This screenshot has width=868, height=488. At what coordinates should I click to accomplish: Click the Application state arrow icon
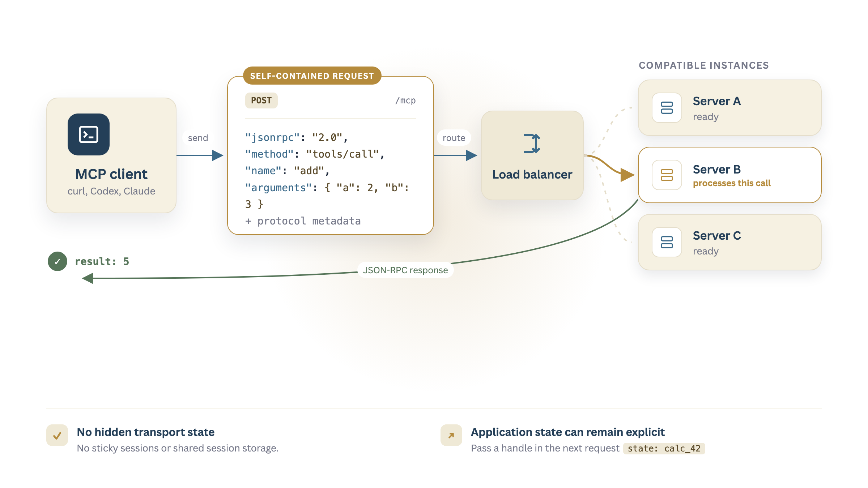451,435
